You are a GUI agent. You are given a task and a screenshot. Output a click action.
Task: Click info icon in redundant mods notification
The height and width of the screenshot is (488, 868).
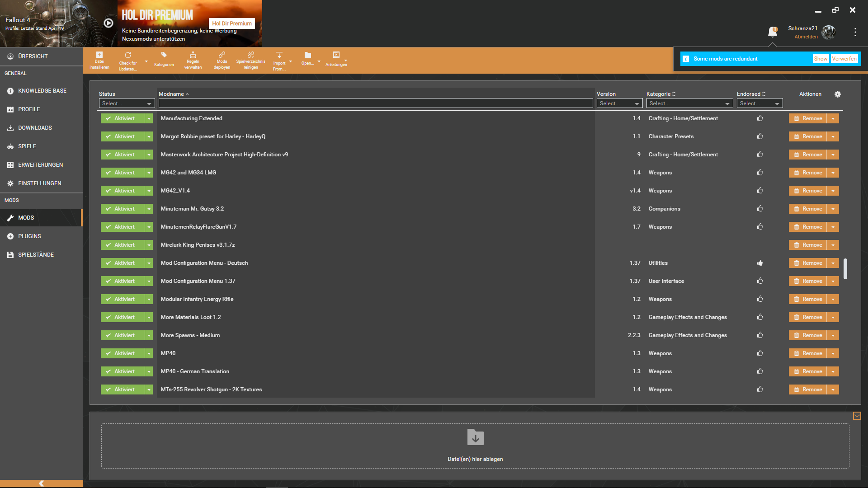[686, 59]
